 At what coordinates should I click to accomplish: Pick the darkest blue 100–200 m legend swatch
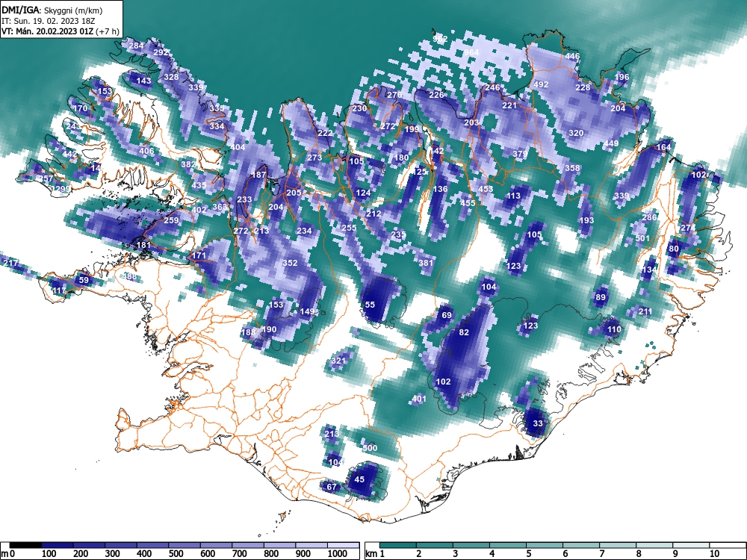click(58, 545)
